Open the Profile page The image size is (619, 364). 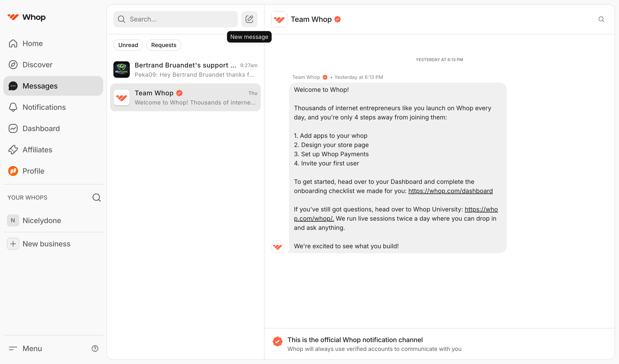(x=53, y=171)
